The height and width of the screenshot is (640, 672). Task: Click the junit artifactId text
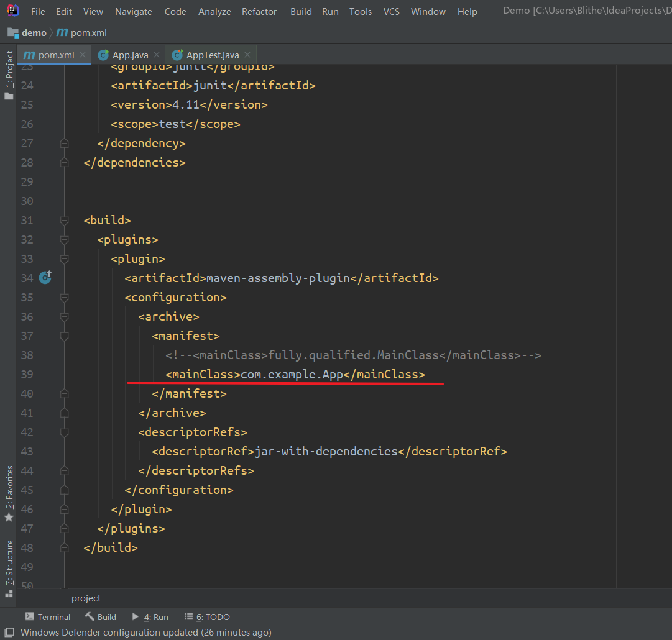[210, 85]
